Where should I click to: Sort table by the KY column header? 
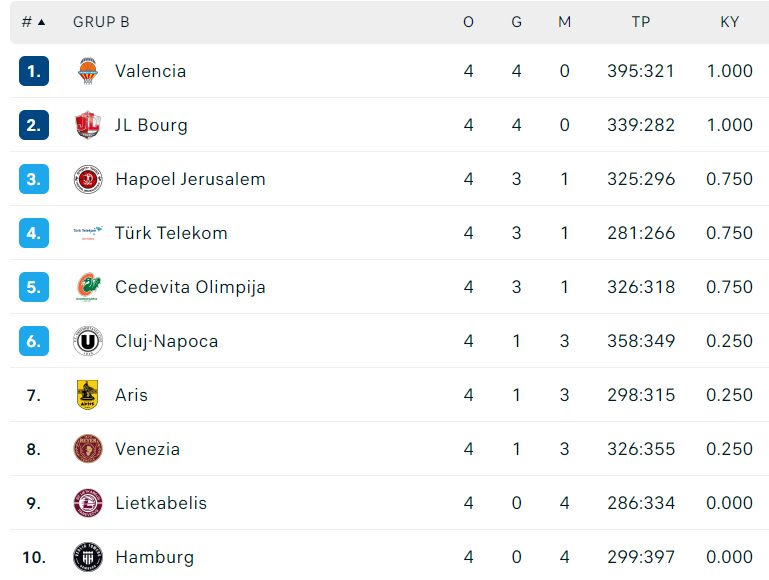pos(729,22)
